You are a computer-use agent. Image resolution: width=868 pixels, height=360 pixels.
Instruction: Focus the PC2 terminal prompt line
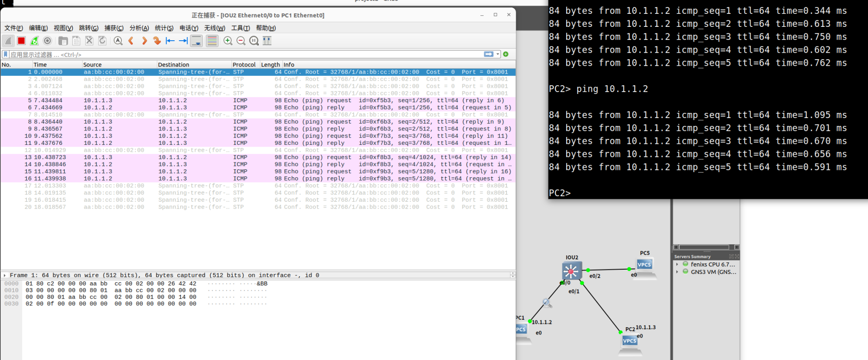[x=560, y=193]
